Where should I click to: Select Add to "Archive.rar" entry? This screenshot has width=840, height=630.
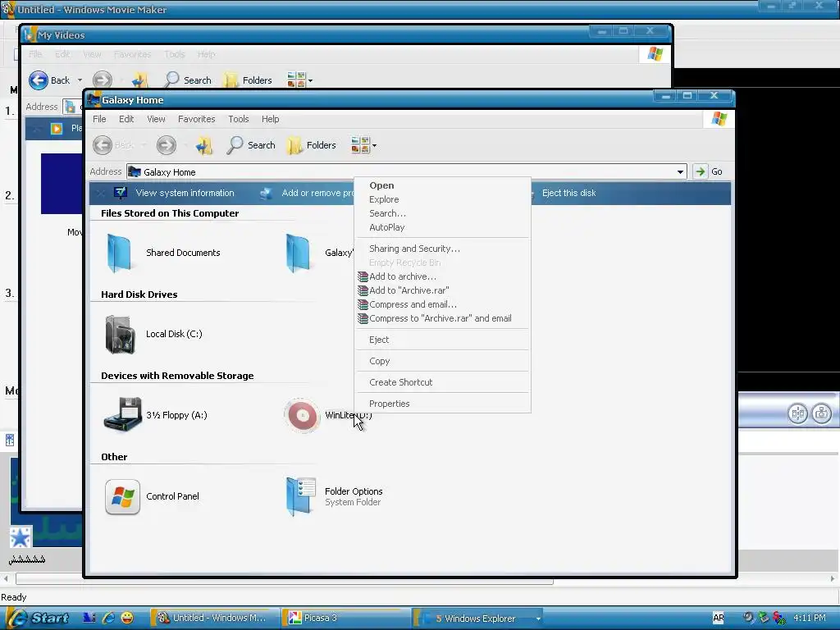409,290
